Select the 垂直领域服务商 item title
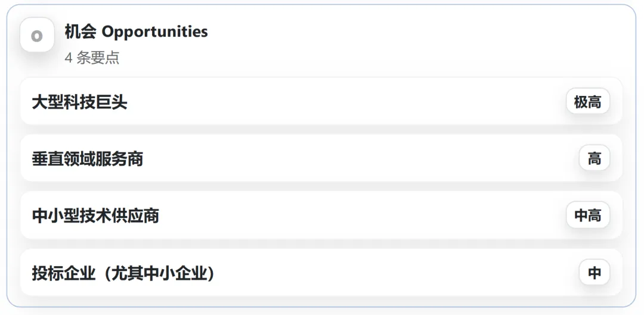 (x=88, y=159)
